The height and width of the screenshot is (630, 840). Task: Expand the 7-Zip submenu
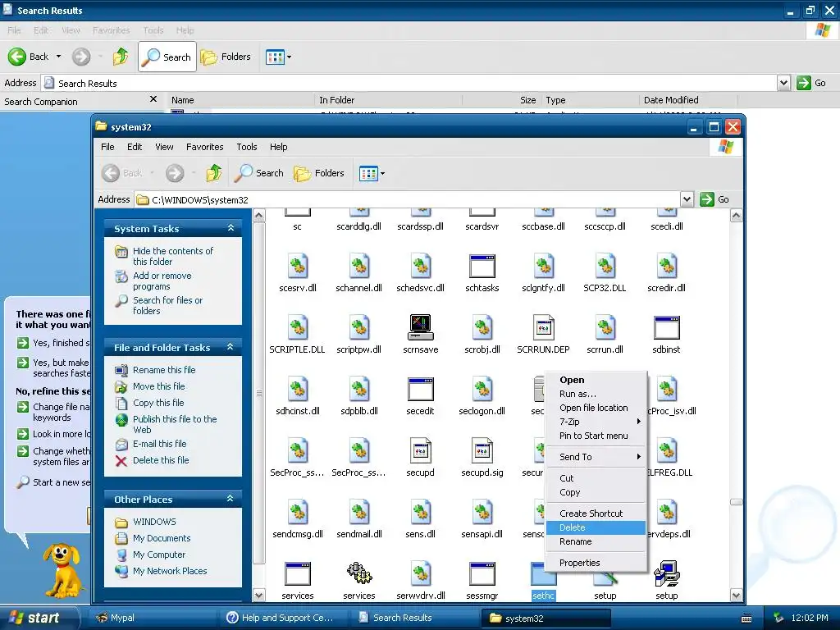coord(596,422)
